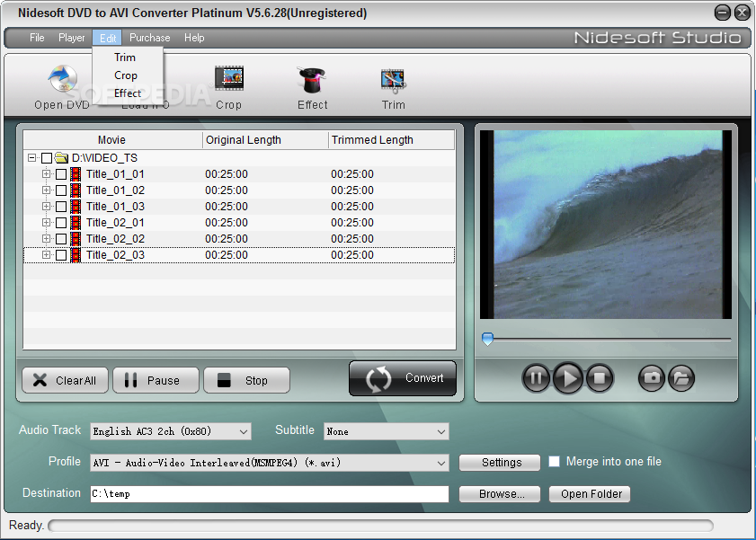Expand the Title_02_02 node
Viewport: 756px width, 540px height.
(46, 238)
